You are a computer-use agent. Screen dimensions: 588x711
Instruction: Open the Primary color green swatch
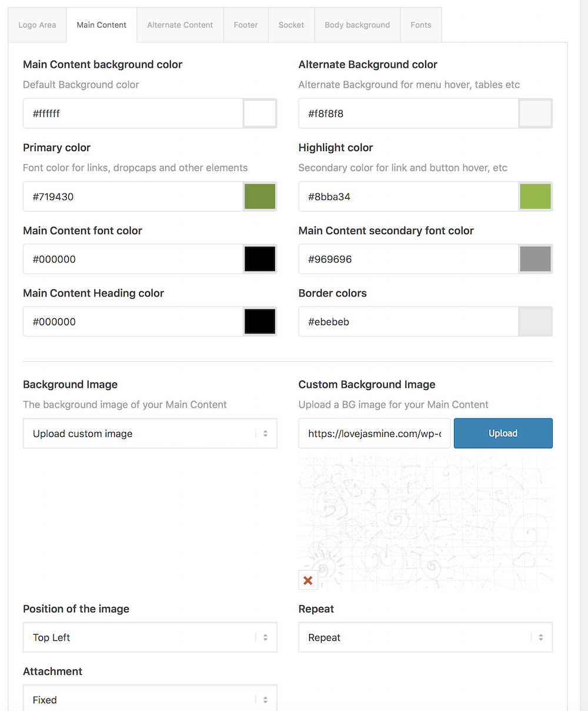260,196
